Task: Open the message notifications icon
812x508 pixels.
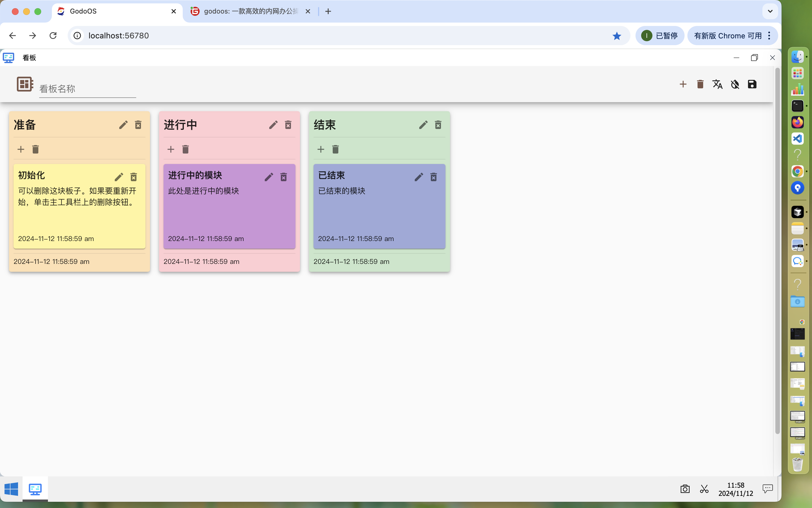Action: (x=768, y=489)
